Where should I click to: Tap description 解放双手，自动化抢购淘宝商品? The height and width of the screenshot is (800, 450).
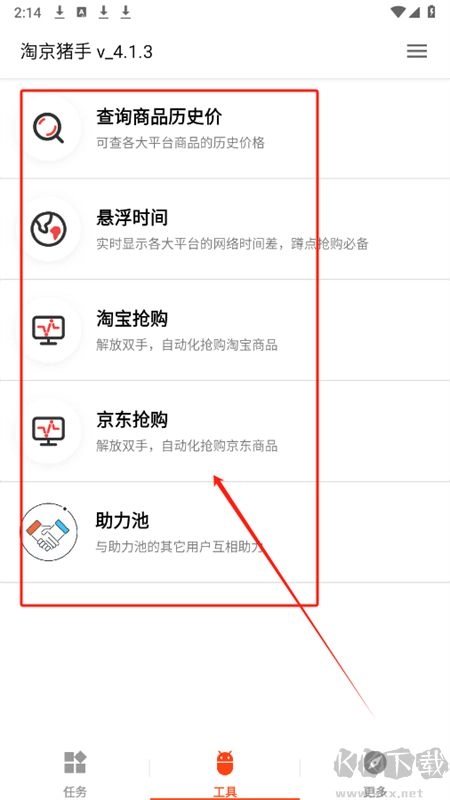tap(187, 345)
